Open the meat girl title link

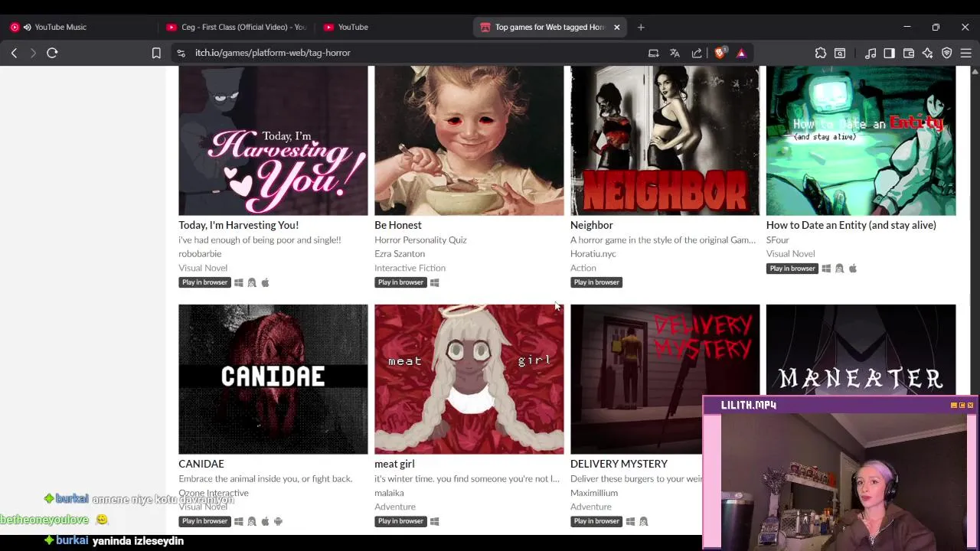pos(394,464)
